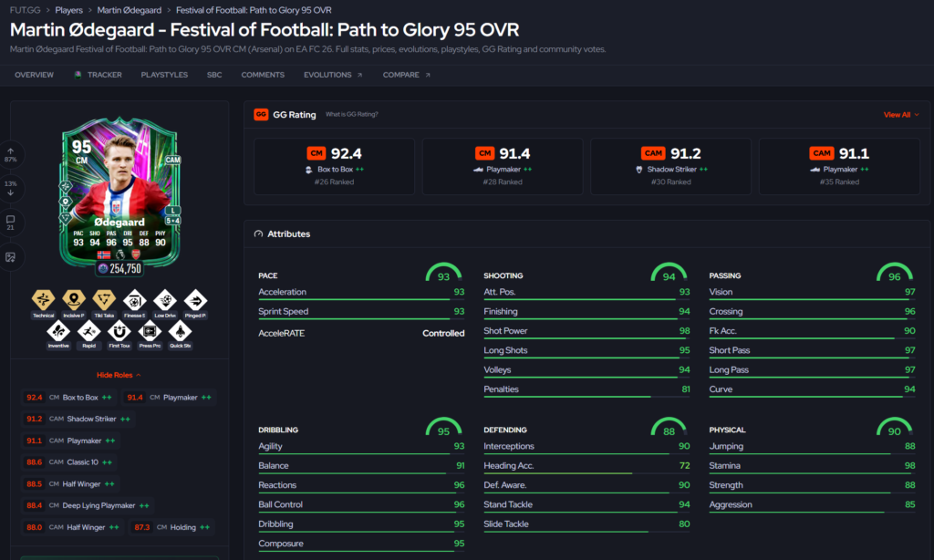Collapse roles list with Hide Roles

pyautogui.click(x=119, y=375)
